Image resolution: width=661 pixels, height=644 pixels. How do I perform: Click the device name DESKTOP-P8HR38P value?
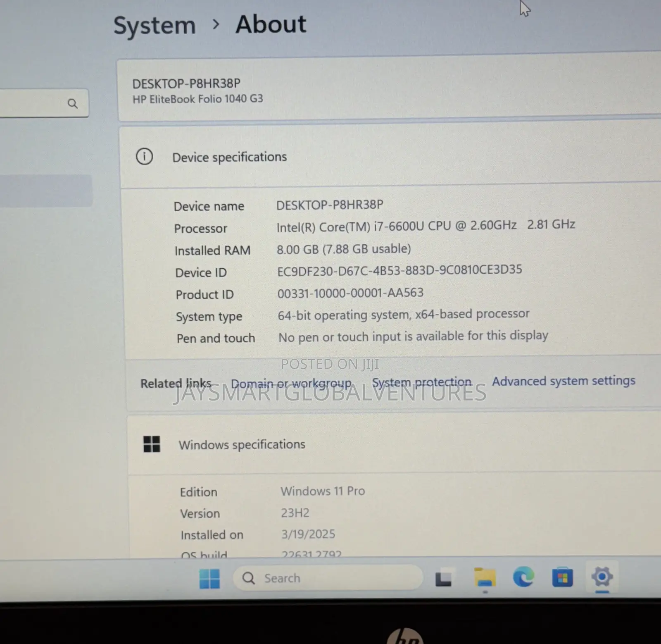(330, 205)
